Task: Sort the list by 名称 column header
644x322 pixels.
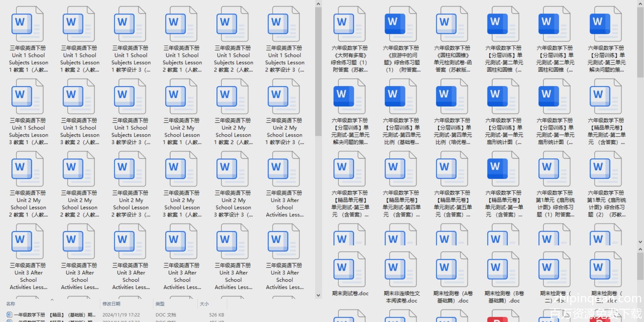Action: click(11, 304)
